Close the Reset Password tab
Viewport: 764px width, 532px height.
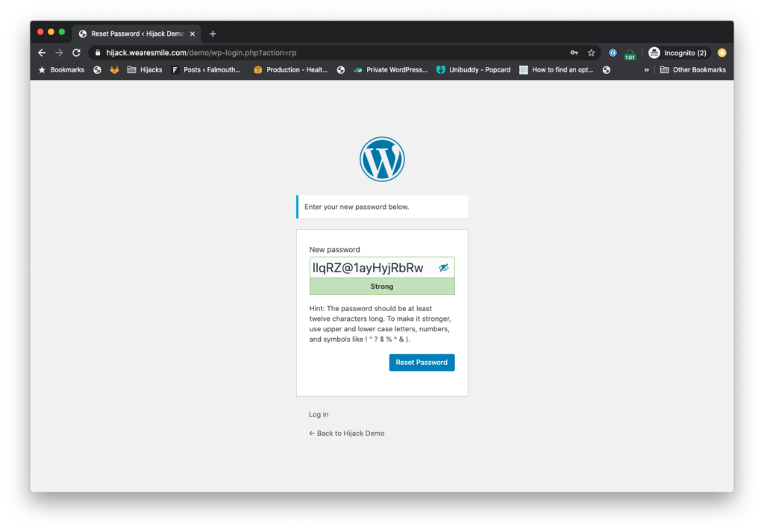click(192, 34)
